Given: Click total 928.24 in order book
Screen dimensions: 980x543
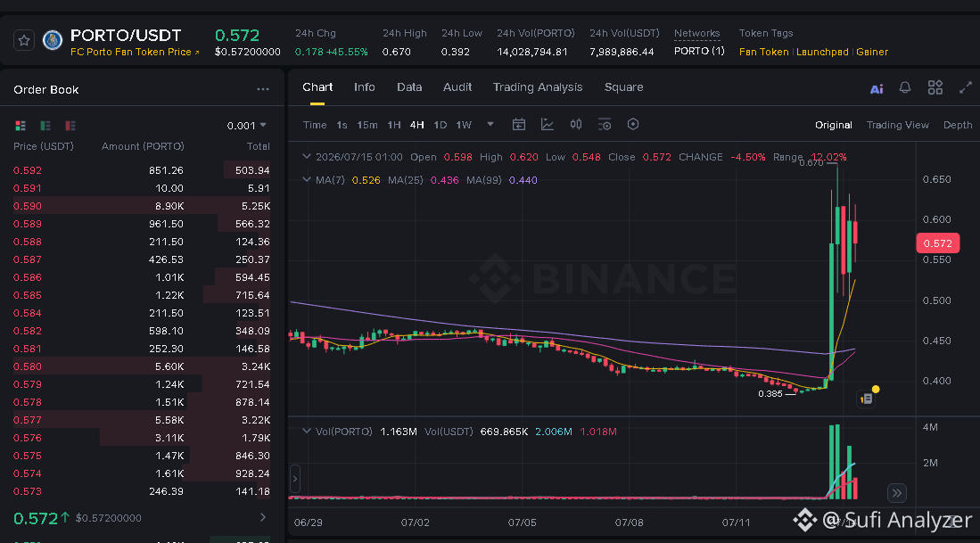Looking at the screenshot, I should coord(252,473).
